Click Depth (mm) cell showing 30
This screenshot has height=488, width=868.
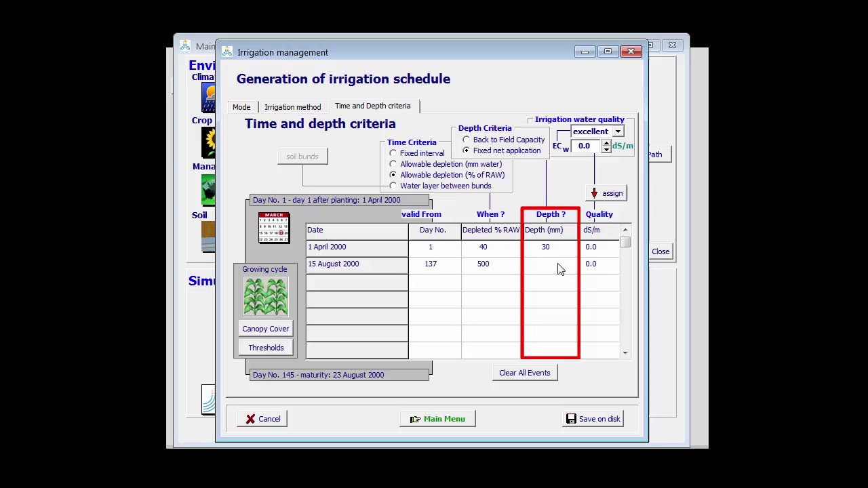[x=550, y=247]
